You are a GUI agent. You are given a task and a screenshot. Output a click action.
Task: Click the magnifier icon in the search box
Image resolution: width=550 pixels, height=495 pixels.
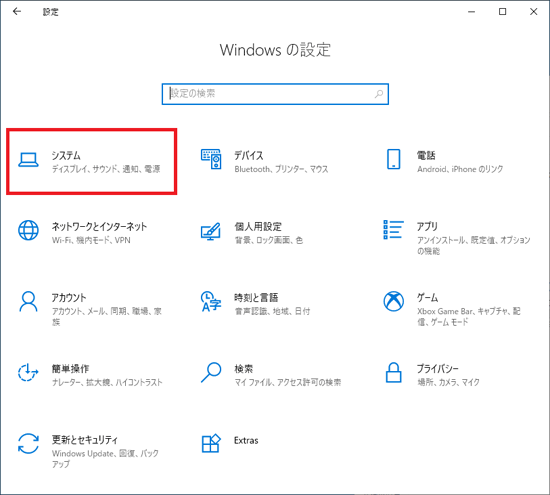[379, 94]
